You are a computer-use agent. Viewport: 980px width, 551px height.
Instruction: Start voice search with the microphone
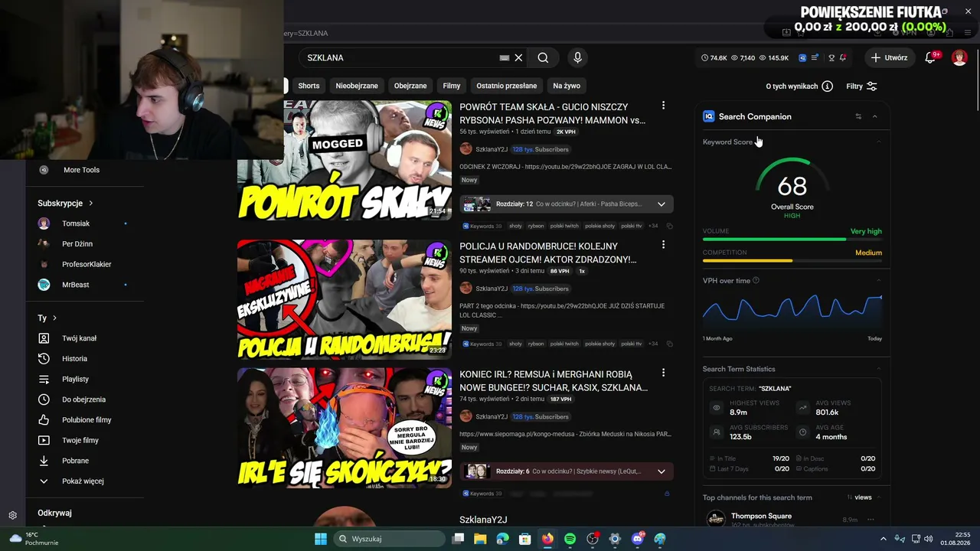point(578,57)
